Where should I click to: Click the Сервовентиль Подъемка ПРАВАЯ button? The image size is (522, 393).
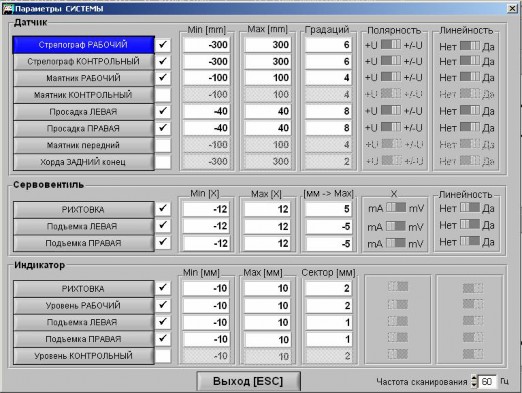pos(83,243)
